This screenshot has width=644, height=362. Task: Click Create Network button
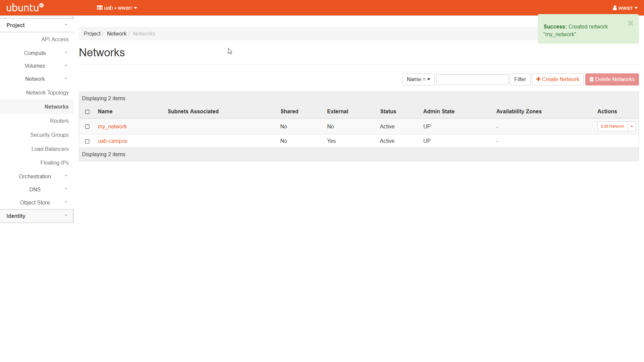point(557,79)
